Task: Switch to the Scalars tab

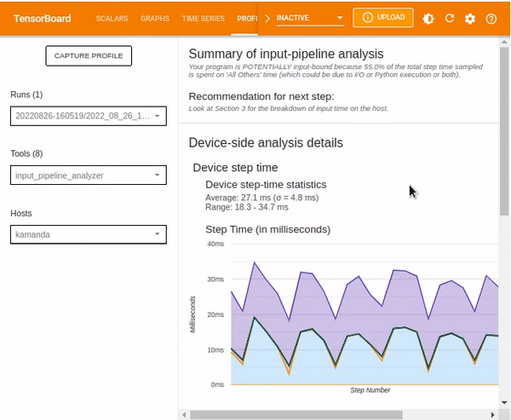Action: 112,19
